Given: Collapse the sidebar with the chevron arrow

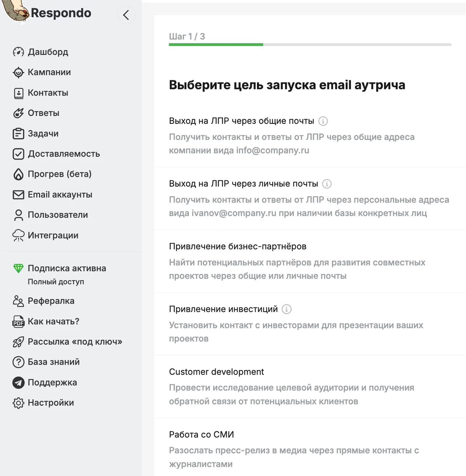Looking at the screenshot, I should coord(126,15).
